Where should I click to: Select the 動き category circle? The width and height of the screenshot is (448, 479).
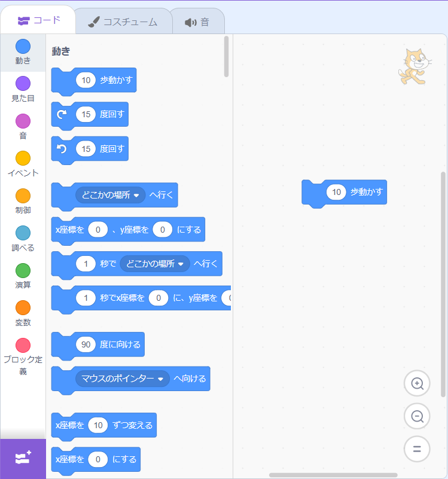(x=23, y=47)
